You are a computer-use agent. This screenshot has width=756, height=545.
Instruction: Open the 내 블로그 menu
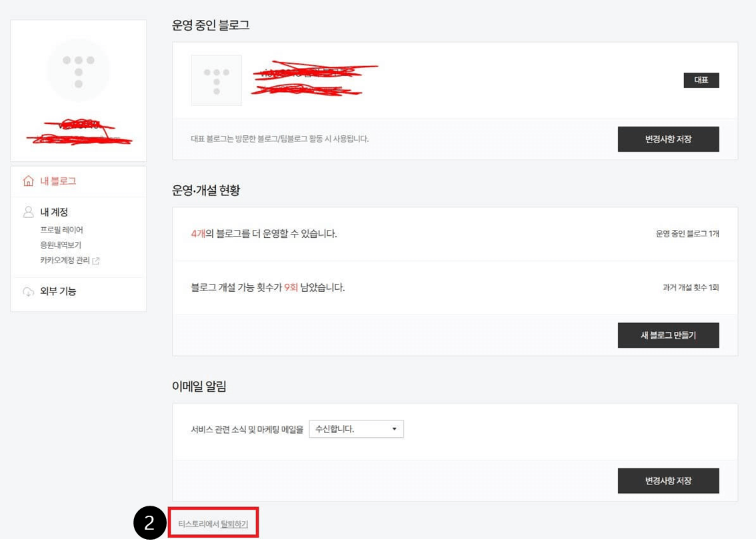[58, 181]
